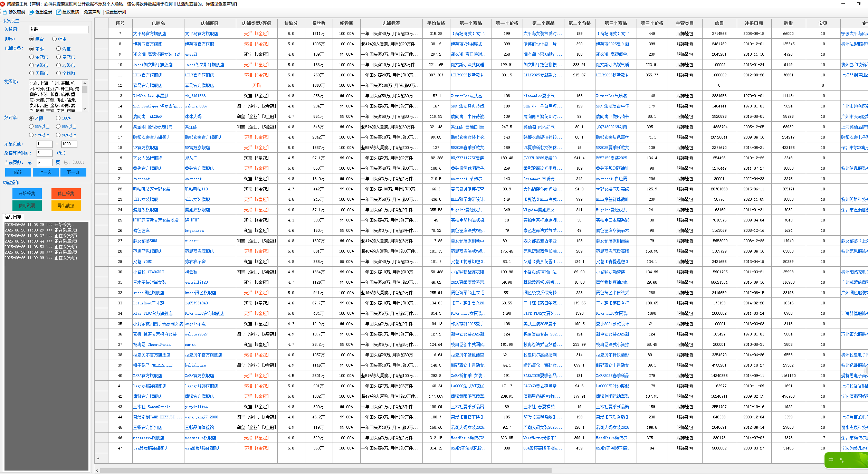This screenshot has width=868, height=474.
Task: Click the blue 开始采集 button
Action: pos(27,193)
